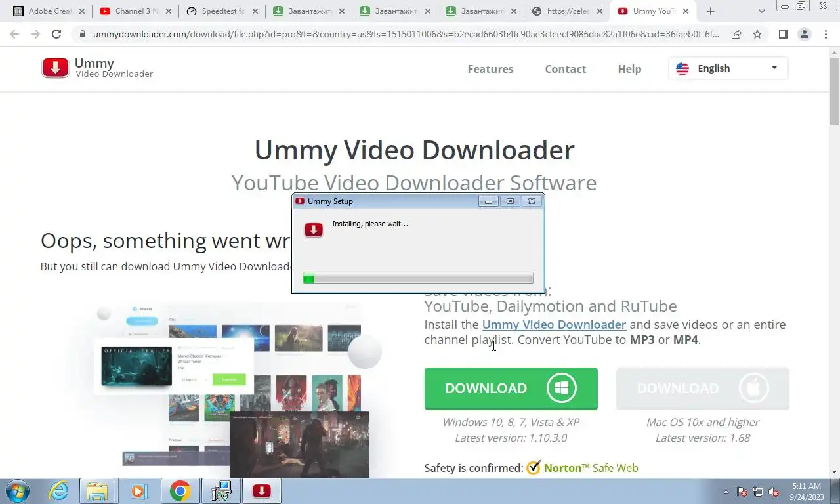Viewport: 840px width, 504px height.
Task: Click the green Windows DOWNLOAD button
Action: point(511,388)
